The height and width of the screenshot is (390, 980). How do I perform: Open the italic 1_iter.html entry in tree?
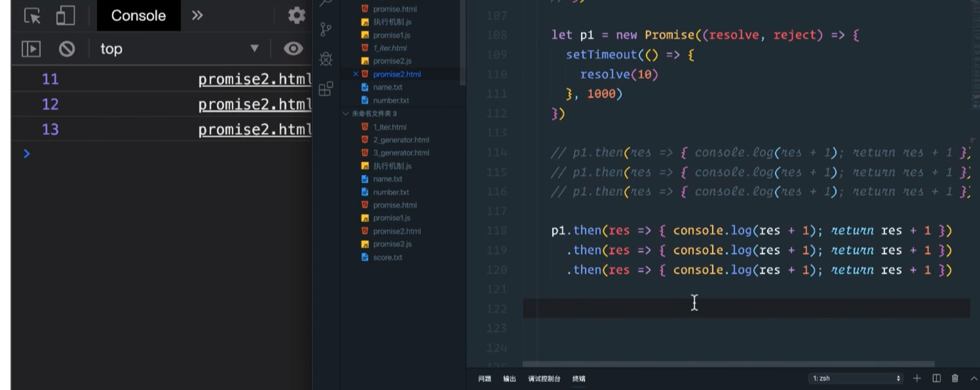pyautogui.click(x=390, y=48)
